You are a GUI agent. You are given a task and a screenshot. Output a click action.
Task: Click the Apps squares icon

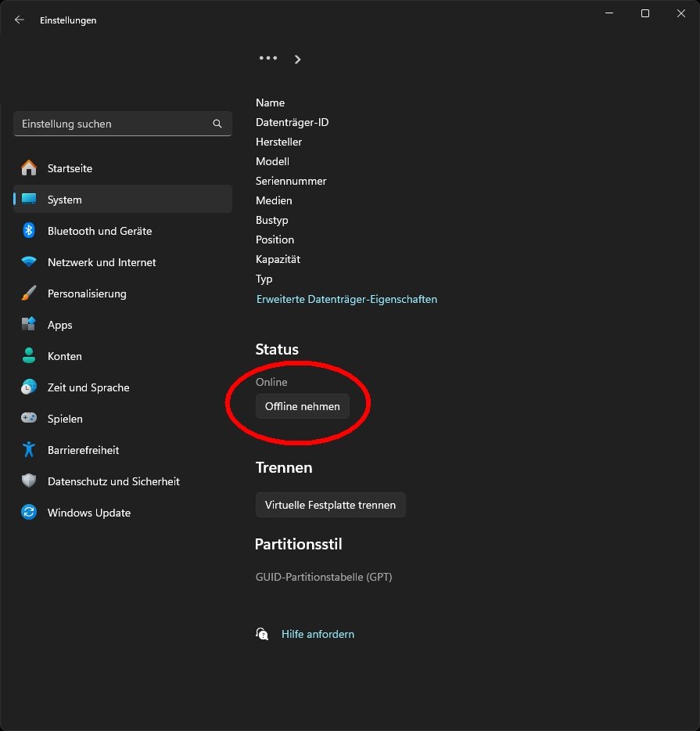tap(29, 324)
